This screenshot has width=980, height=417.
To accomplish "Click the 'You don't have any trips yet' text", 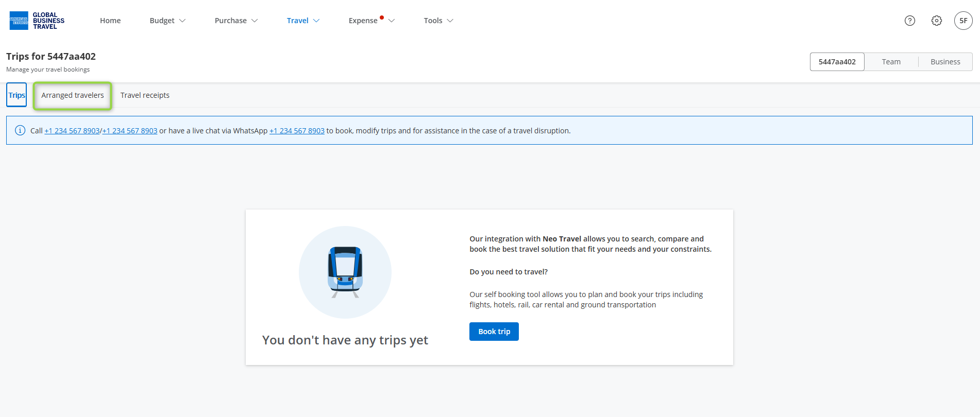I will click(345, 340).
